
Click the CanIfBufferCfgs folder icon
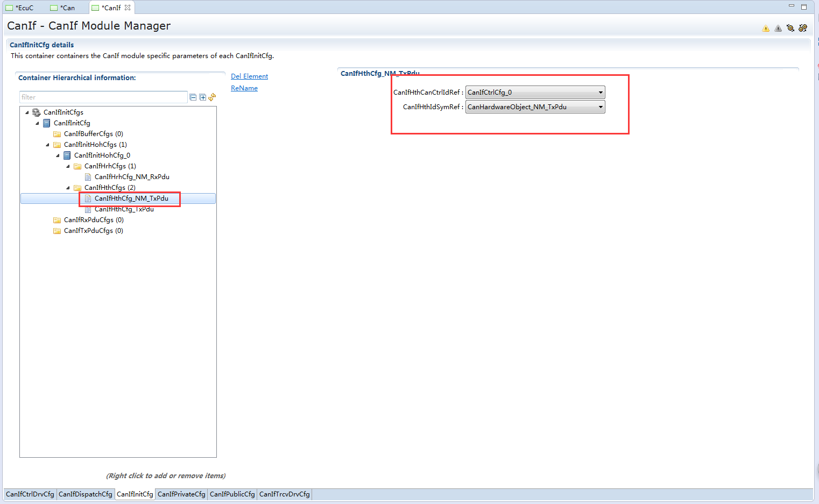(x=57, y=134)
